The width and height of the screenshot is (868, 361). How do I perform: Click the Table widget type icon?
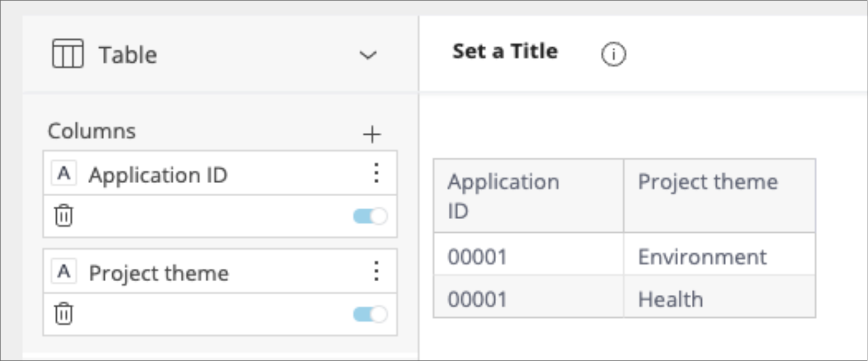tap(68, 54)
